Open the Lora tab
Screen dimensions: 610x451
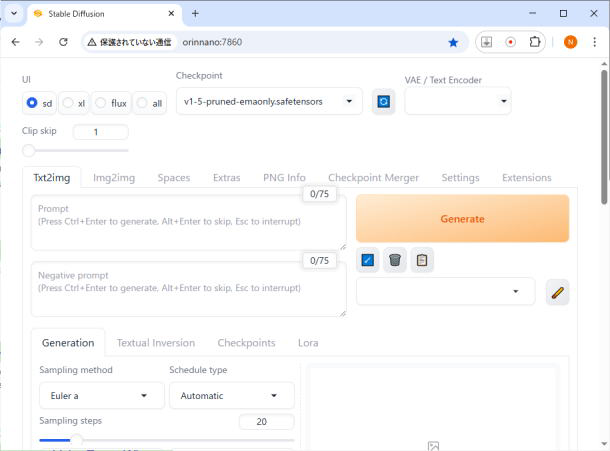click(308, 342)
